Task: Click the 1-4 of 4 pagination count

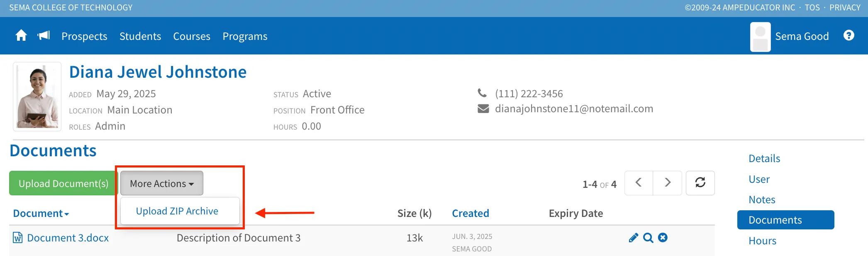Action: point(600,184)
